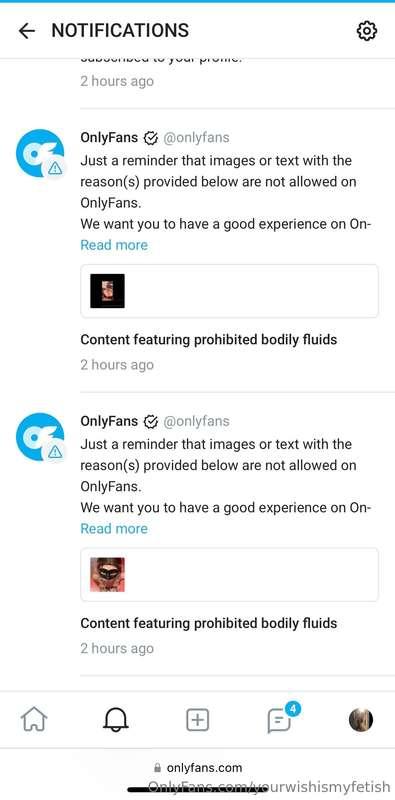Click second OnlyFans logo avatar
395x800 pixels.
[40, 437]
